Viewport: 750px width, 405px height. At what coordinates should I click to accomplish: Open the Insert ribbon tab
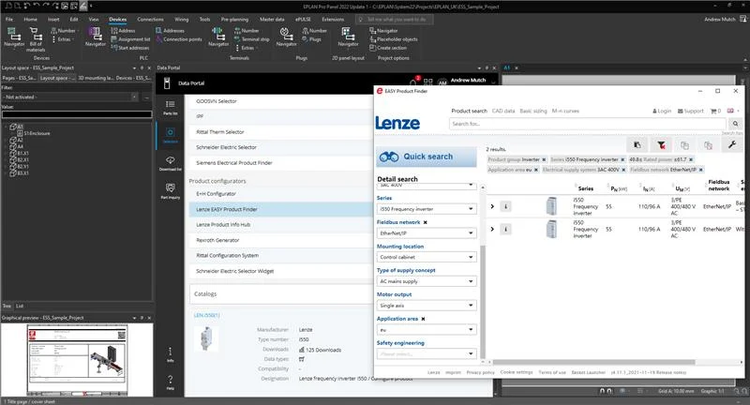point(54,19)
